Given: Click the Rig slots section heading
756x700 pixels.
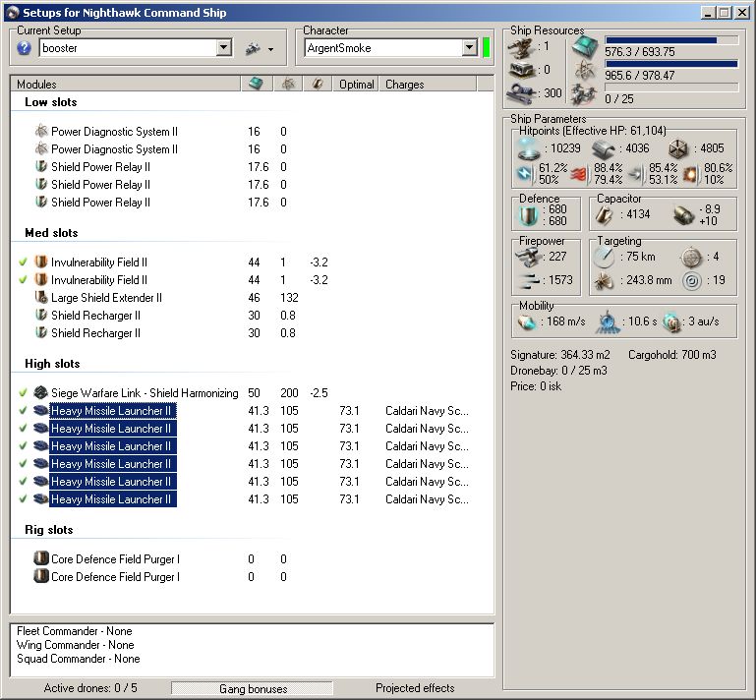Looking at the screenshot, I should point(49,530).
